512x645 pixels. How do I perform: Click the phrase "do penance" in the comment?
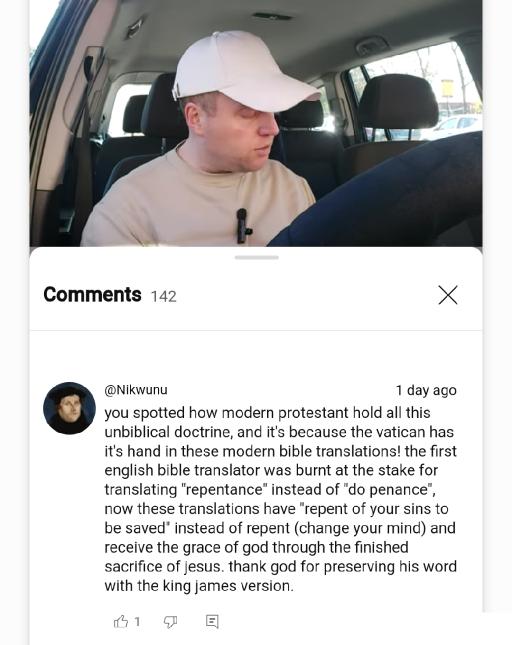[x=389, y=490]
